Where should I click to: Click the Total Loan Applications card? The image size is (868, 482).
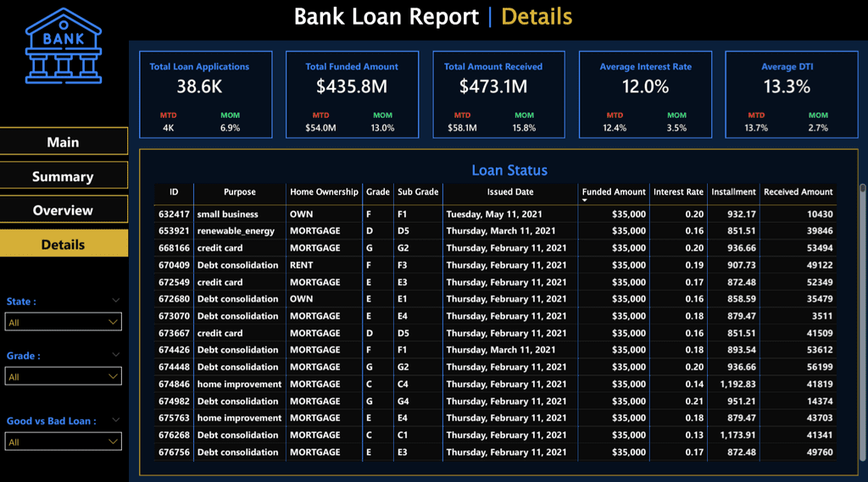pyautogui.click(x=205, y=94)
